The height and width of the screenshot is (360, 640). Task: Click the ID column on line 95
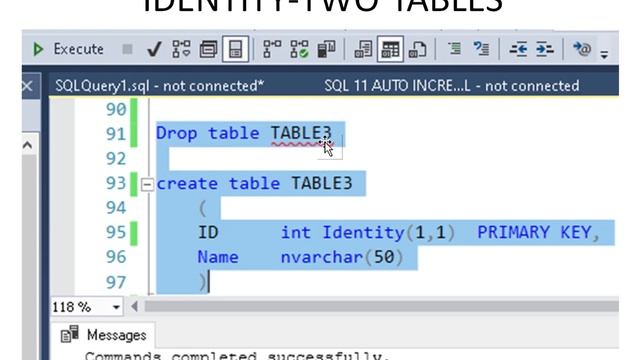coord(208,233)
